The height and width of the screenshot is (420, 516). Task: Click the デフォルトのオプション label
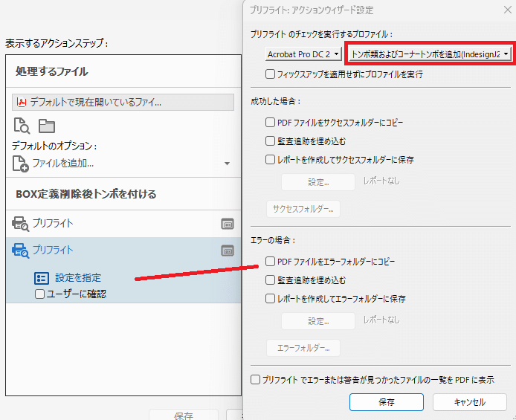tap(54, 146)
